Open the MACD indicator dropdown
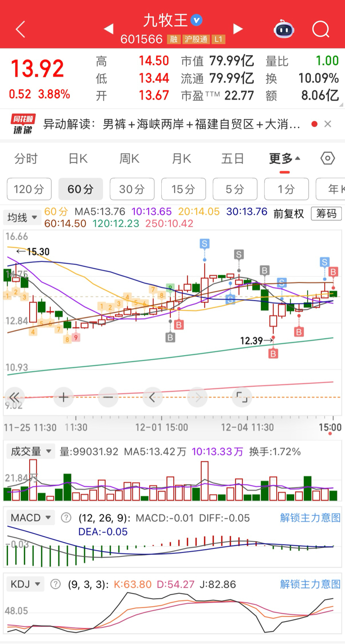This screenshot has height=644, width=345. [x=31, y=517]
